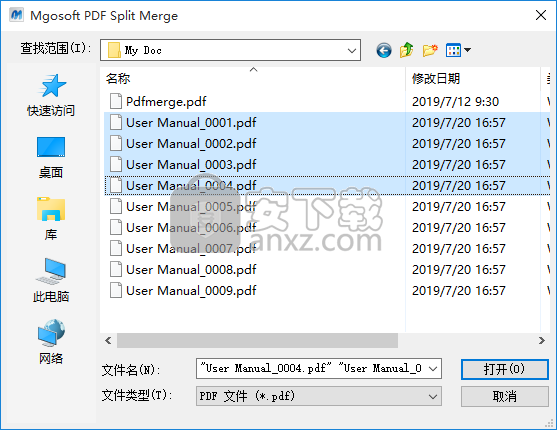Open Quick Access (快速访问) in sidebar
The height and width of the screenshot is (430, 557).
pos(51,95)
